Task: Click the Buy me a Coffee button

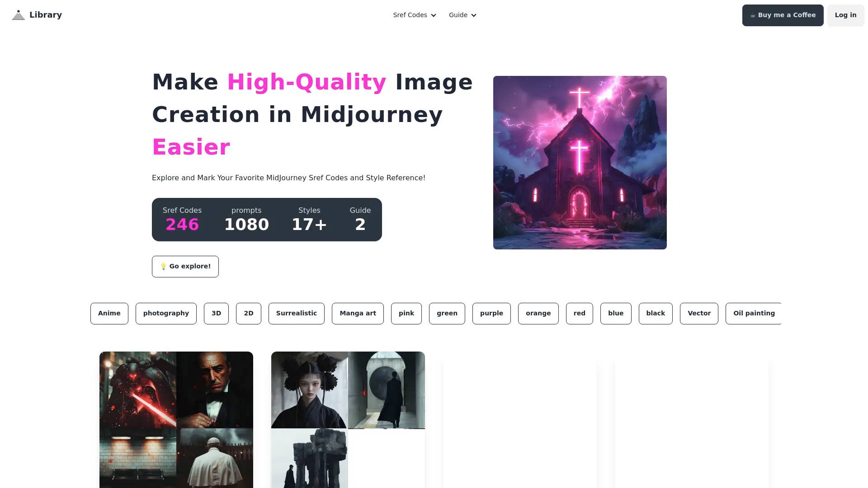Action: tap(783, 15)
